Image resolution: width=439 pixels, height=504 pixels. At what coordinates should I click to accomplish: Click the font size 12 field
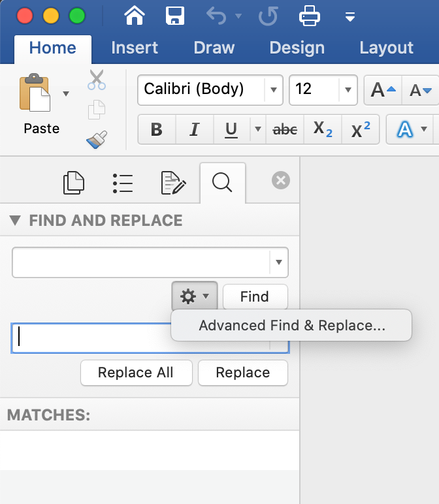[314, 89]
